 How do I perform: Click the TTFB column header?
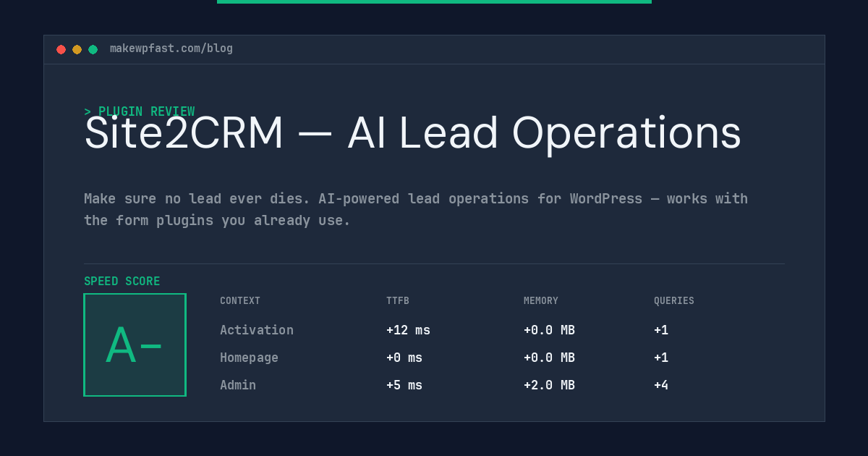[398, 301]
